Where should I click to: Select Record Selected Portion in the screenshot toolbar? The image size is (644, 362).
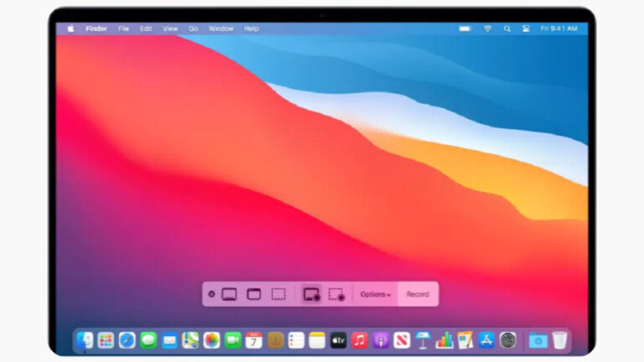pos(336,294)
